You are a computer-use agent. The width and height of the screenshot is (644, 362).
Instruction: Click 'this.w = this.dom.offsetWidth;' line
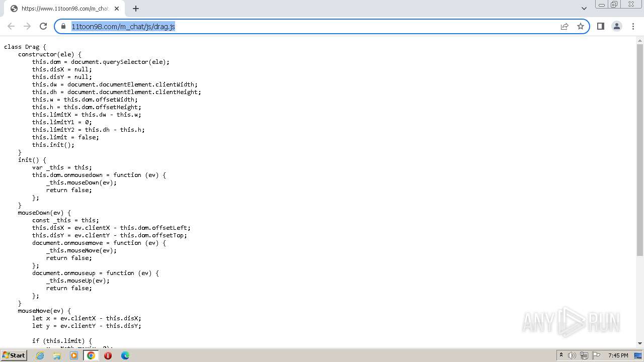tap(85, 100)
